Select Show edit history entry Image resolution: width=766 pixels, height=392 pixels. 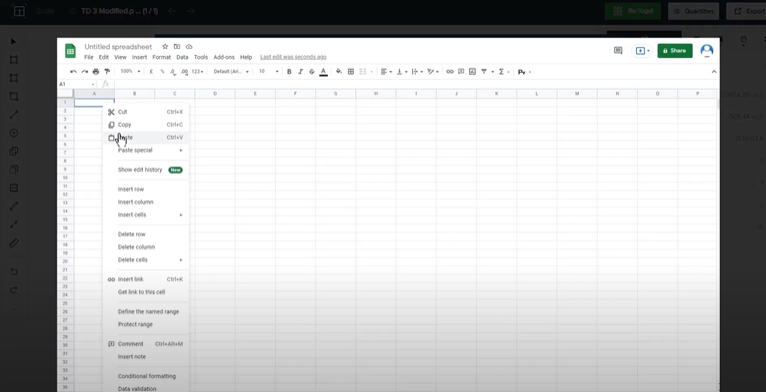pyautogui.click(x=146, y=170)
